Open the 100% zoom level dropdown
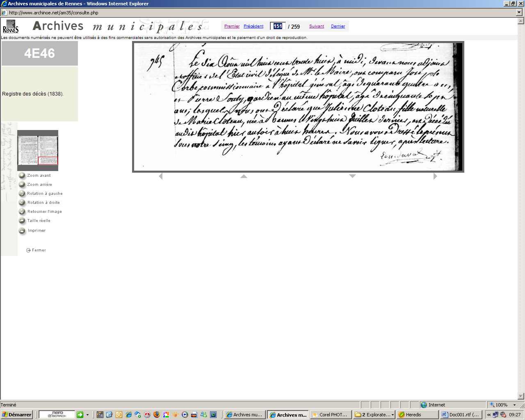Viewport: 525px width, 420px height. 514,405
